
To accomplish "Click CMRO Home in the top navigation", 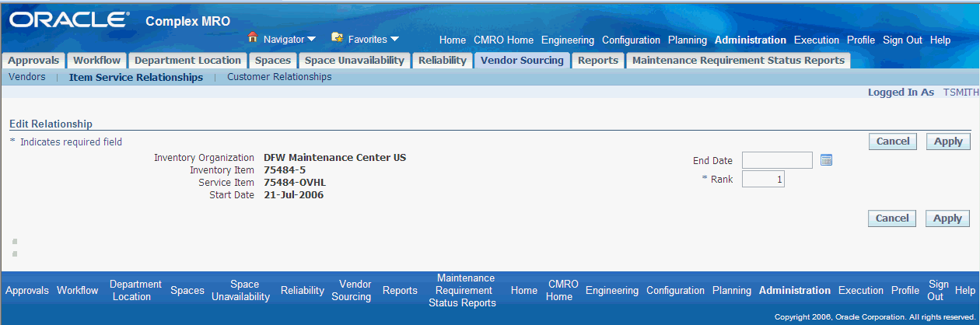I will click(503, 40).
